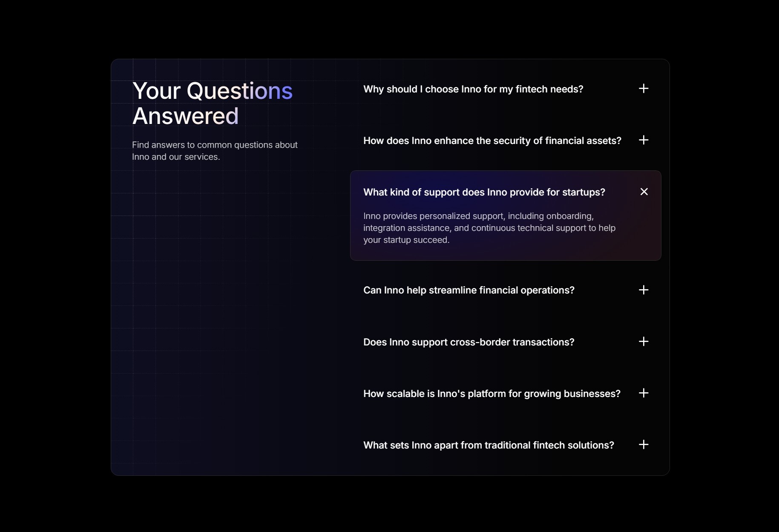Click the highlighted open FAQ card background
Image resolution: width=779 pixels, height=532 pixels.
[506, 216]
